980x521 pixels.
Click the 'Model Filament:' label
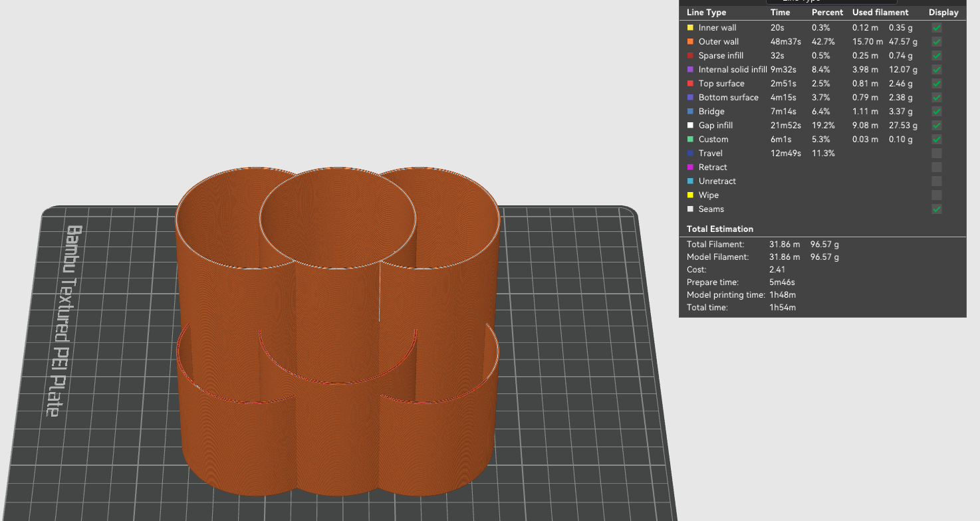click(x=717, y=257)
